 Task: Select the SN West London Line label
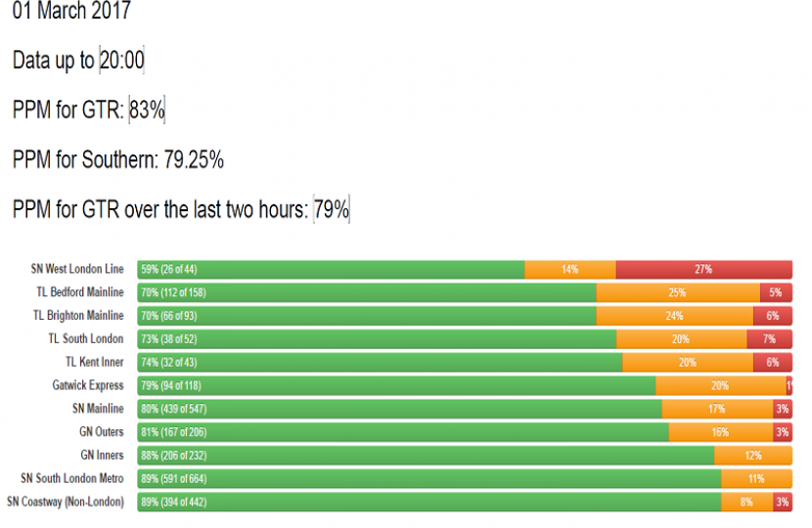[x=78, y=269]
